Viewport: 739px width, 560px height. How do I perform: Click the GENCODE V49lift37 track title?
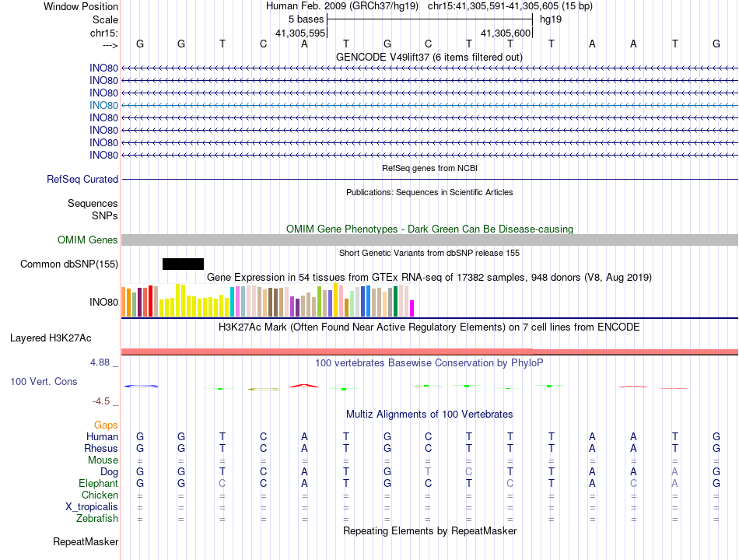(x=429, y=57)
